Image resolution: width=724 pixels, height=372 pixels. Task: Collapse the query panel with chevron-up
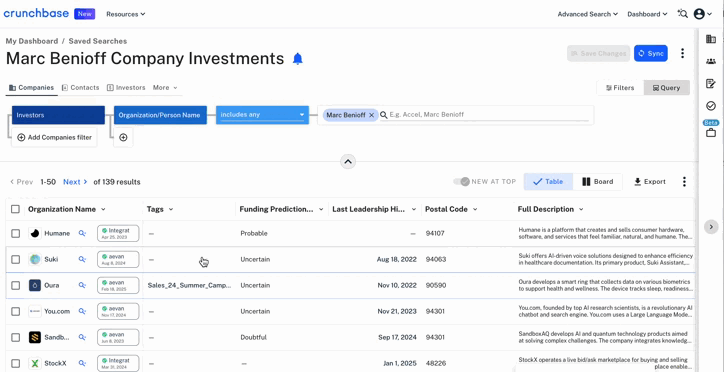tap(348, 162)
